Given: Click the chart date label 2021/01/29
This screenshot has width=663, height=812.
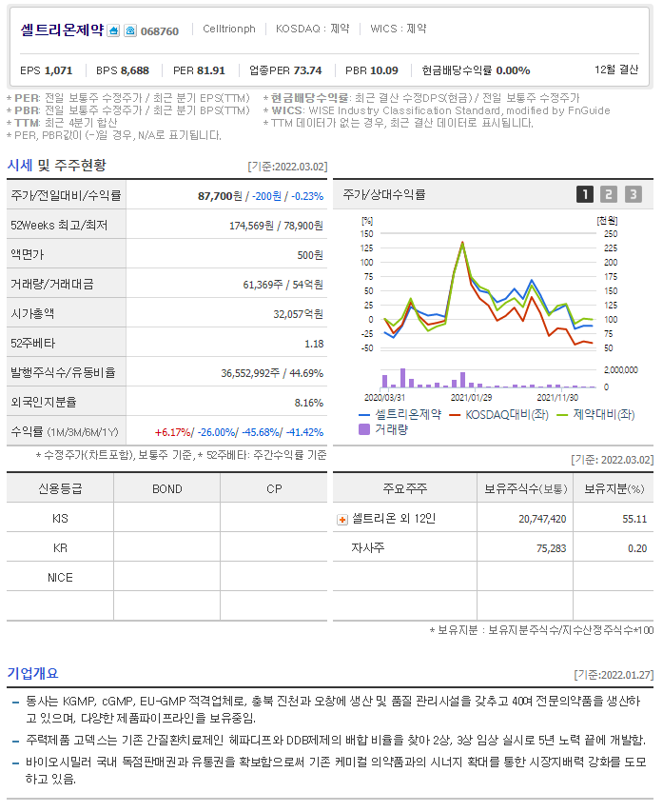Looking at the screenshot, I should point(471,398).
